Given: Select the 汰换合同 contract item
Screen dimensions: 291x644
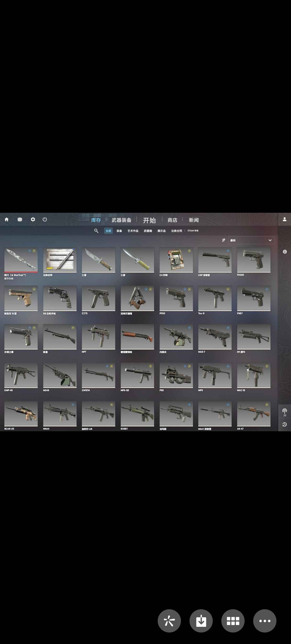Looking at the screenshot, I should coord(60,262).
